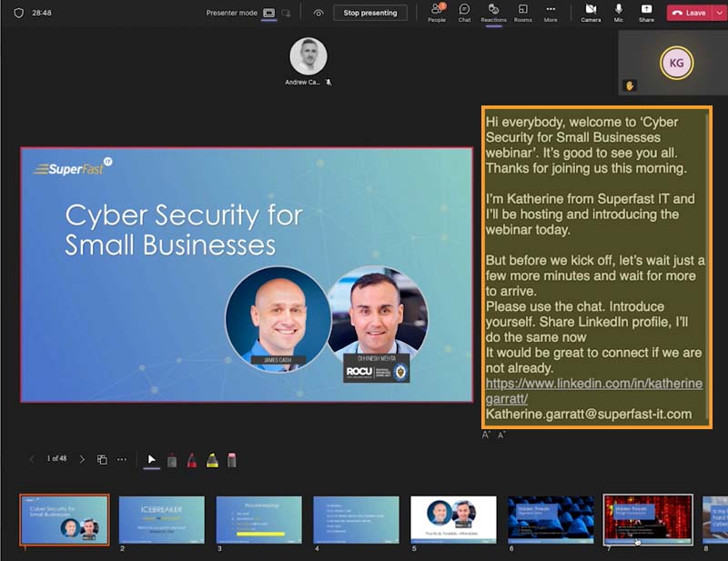Image resolution: width=728 pixels, height=561 pixels.
Task: Select the eraser tool
Action: [232, 460]
